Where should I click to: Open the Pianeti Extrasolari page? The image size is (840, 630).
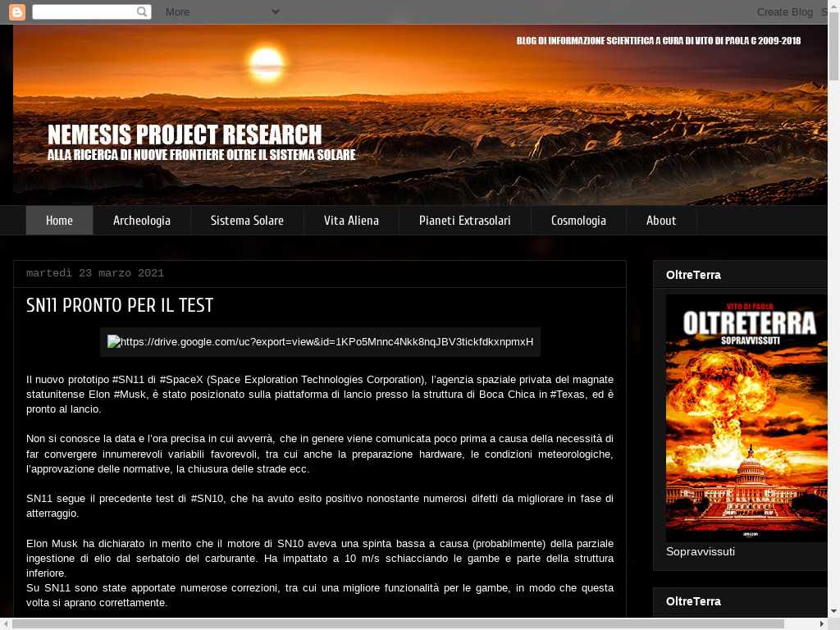pyautogui.click(x=464, y=221)
